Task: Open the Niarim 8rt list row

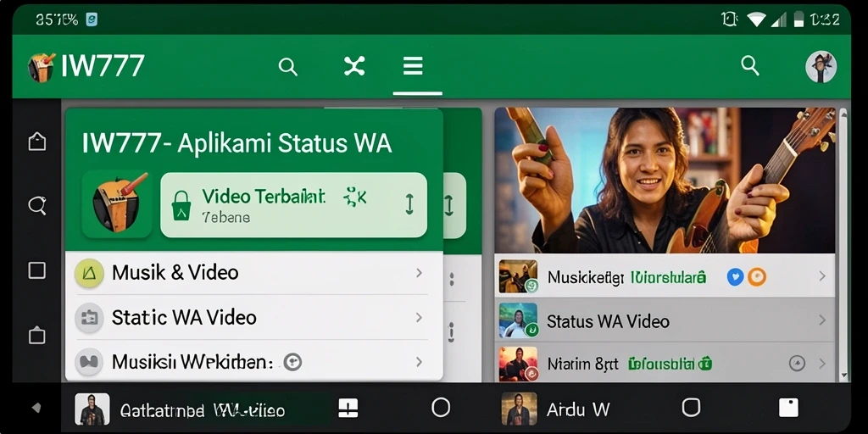Action: [665, 363]
